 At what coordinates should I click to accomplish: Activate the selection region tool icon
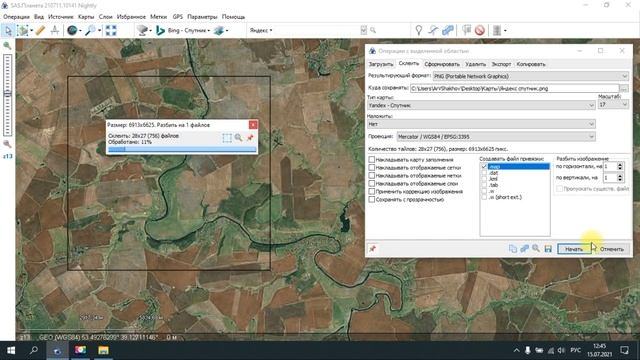(x=23, y=30)
